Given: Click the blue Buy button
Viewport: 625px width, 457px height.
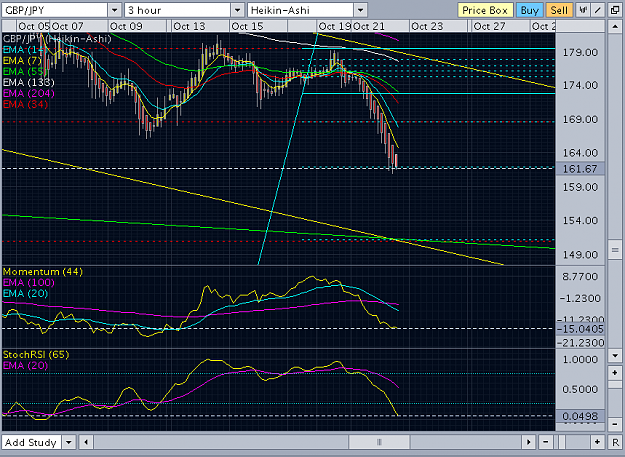Looking at the screenshot, I should [529, 10].
